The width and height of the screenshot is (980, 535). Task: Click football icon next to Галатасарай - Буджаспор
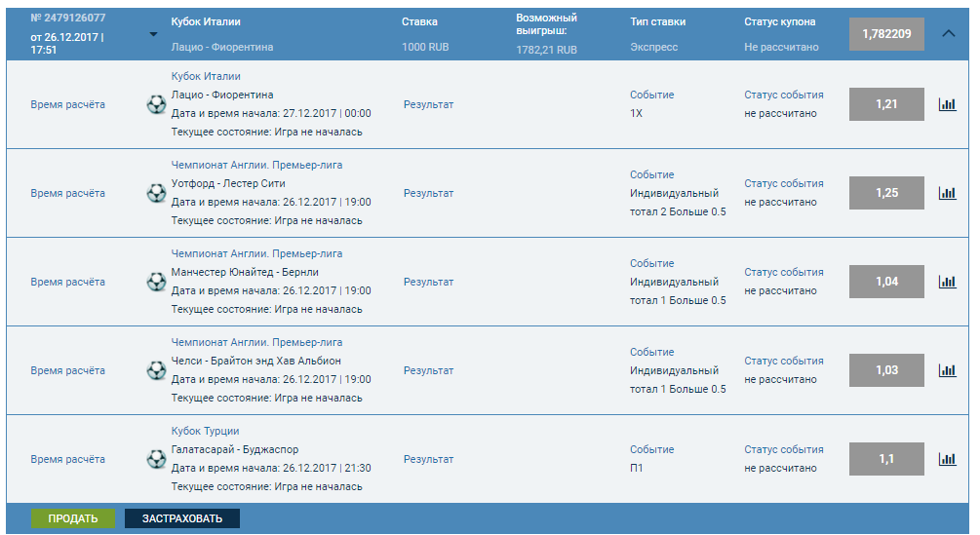(x=156, y=459)
